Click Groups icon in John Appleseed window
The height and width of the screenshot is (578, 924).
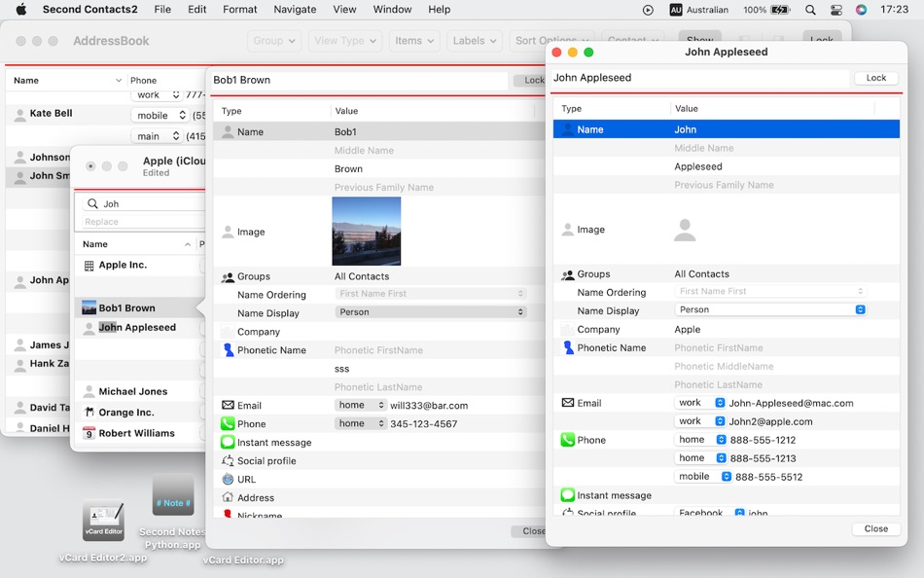[567, 274]
